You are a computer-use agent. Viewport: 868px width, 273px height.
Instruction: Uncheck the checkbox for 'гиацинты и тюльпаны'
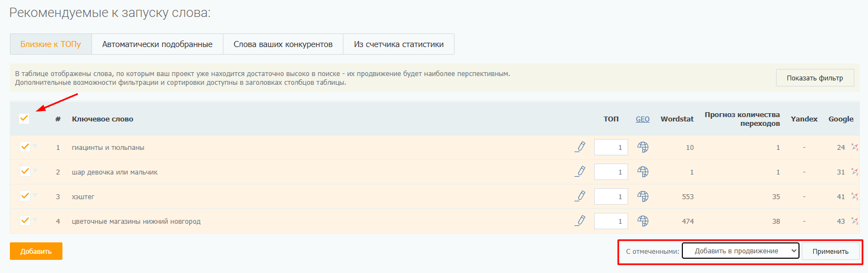25,147
